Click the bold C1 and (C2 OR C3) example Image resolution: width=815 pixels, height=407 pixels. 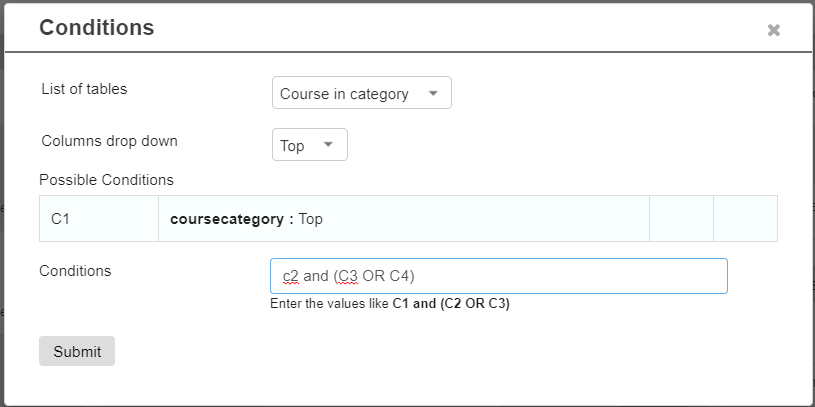tap(451, 304)
